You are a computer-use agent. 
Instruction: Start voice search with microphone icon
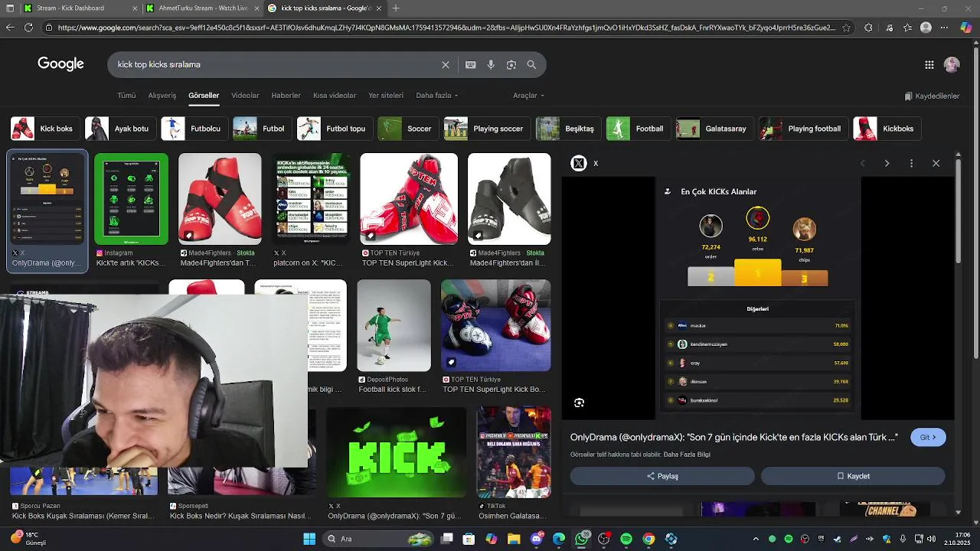[491, 65]
